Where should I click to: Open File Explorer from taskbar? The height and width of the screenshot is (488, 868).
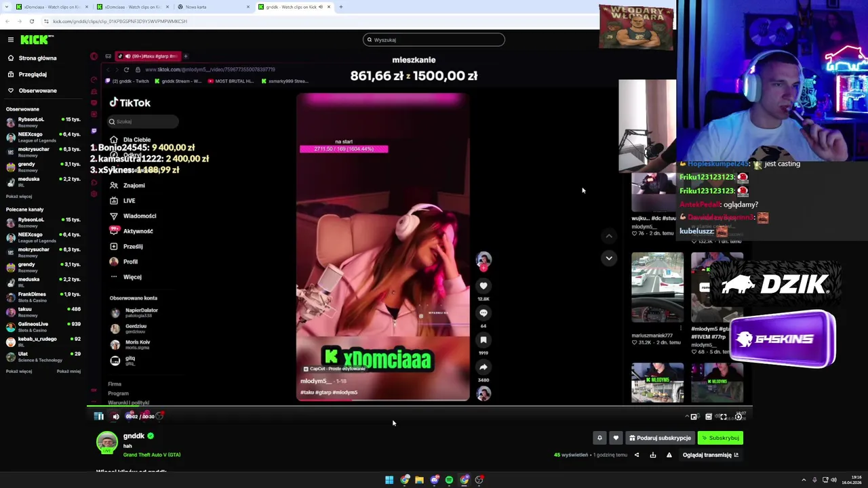click(x=420, y=480)
